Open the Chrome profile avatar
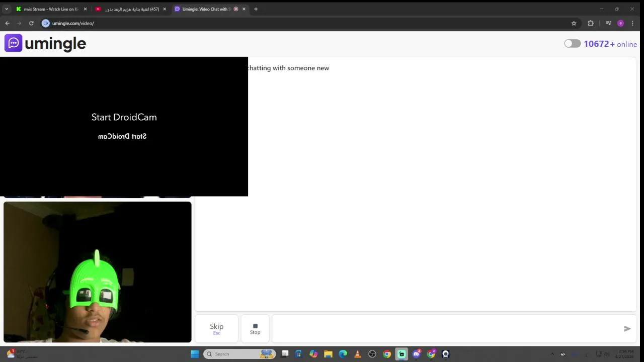 (x=620, y=23)
